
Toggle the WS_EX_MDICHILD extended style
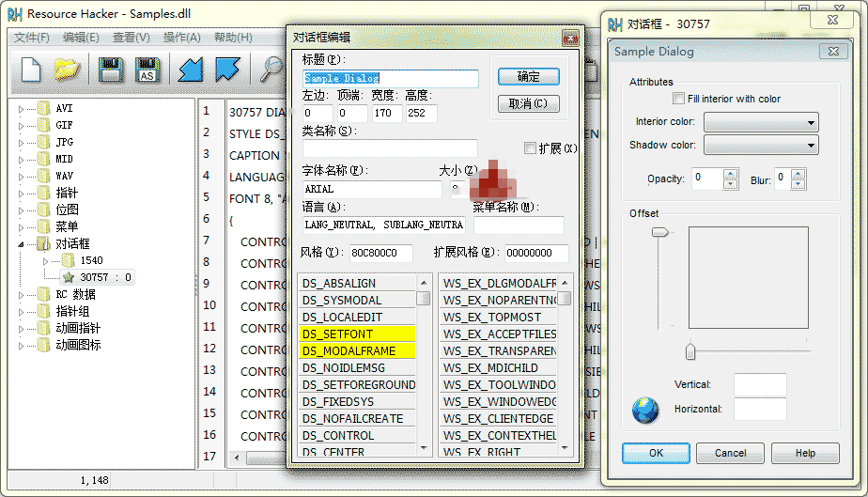click(498, 368)
